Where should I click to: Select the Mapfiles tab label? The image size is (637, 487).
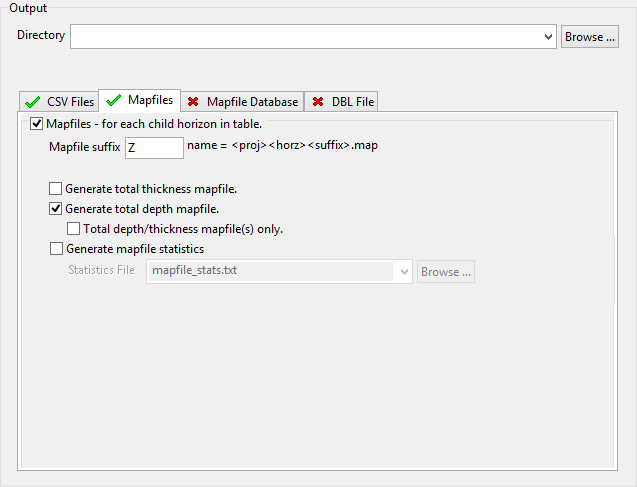(x=150, y=100)
